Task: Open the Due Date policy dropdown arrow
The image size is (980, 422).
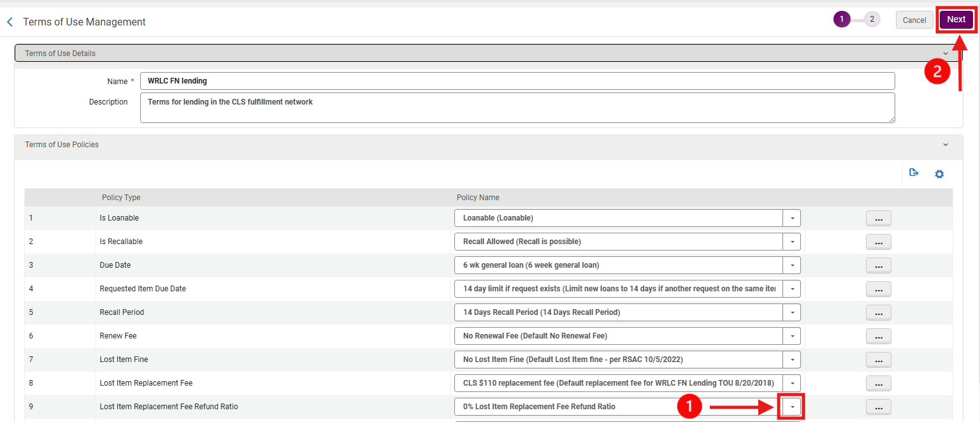Action: (792, 265)
